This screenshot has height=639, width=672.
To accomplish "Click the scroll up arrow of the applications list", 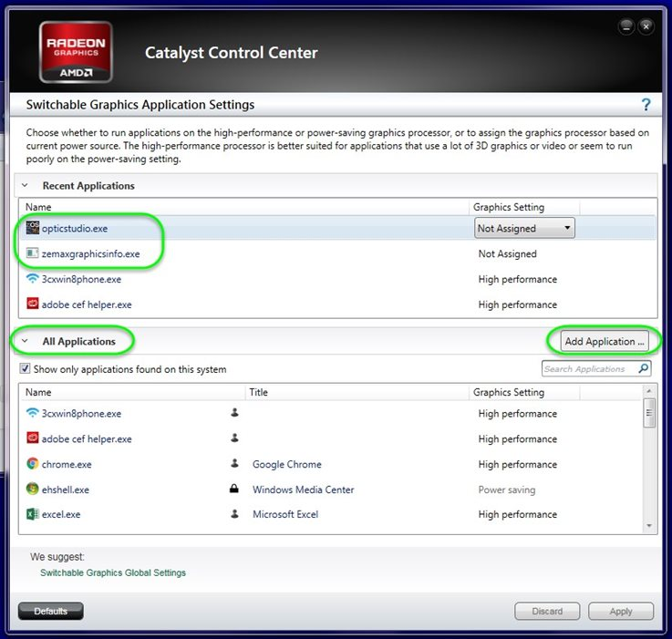I will (649, 391).
